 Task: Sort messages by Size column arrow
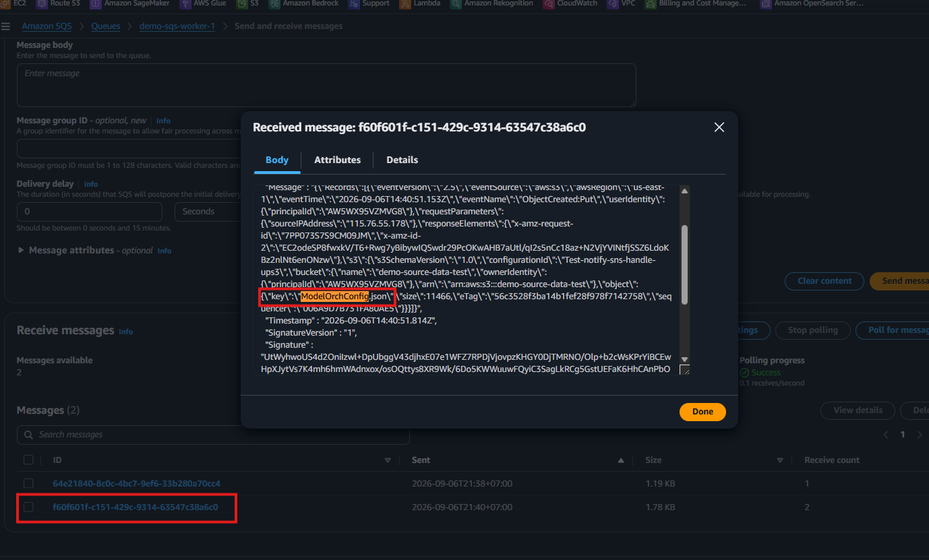tap(780, 460)
